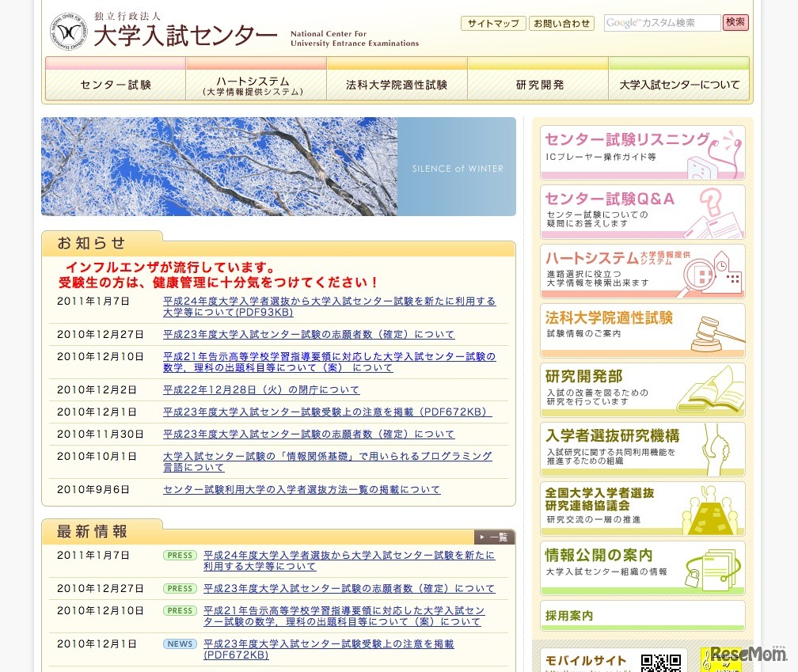Open the センター試験リスニング banner
Viewport: 798px width, 672px height.
(642, 152)
